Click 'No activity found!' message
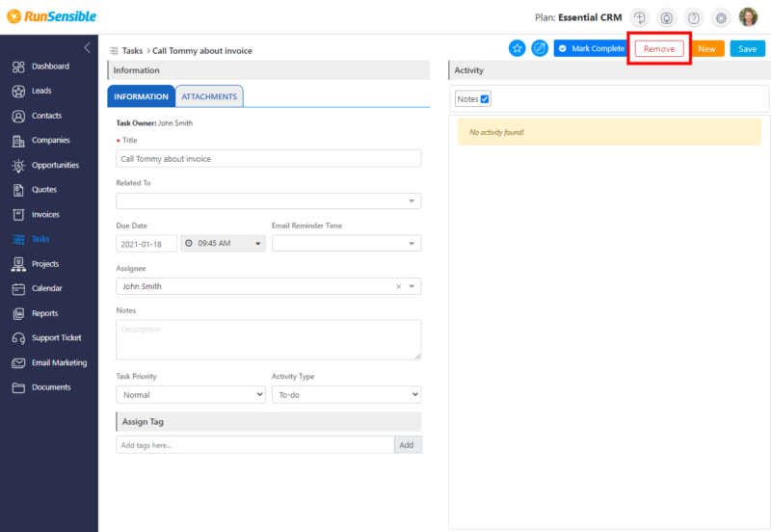This screenshot has height=532, width=771. [496, 132]
